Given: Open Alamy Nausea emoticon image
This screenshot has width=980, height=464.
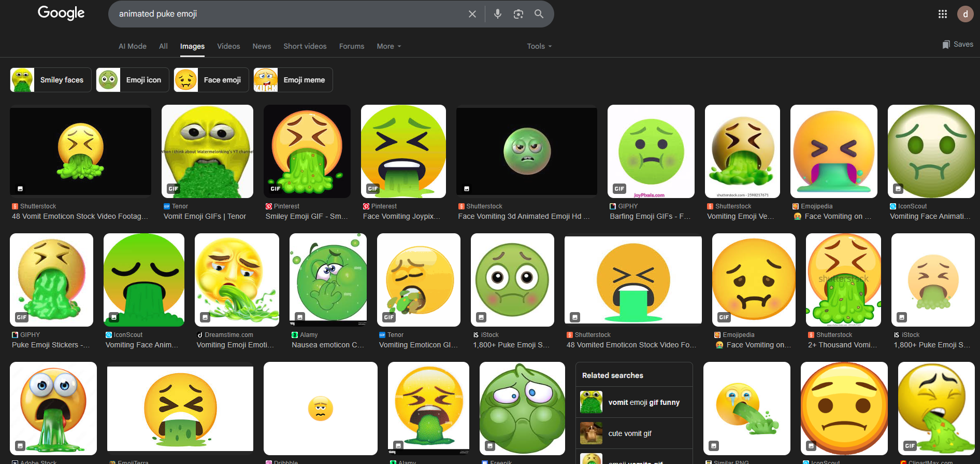Looking at the screenshot, I should [x=328, y=280].
